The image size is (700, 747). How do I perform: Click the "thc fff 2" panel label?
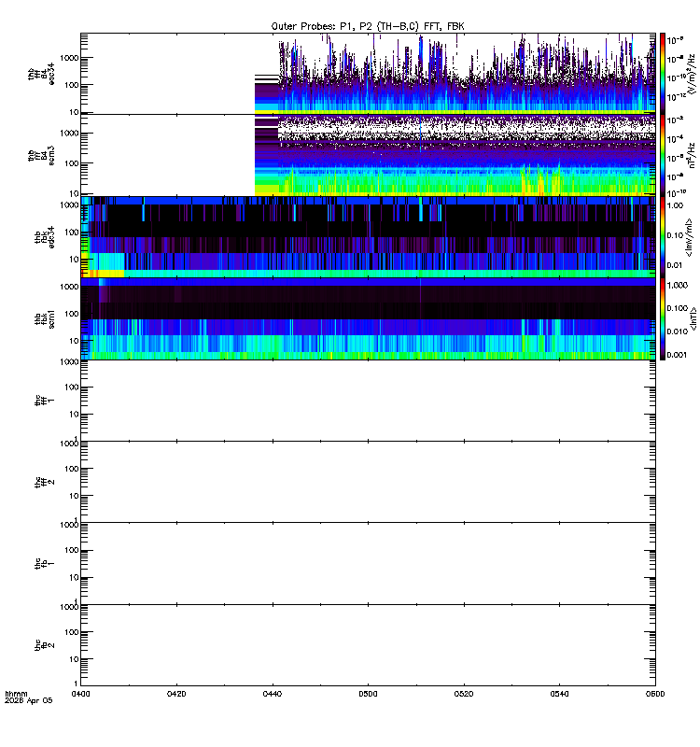point(45,482)
